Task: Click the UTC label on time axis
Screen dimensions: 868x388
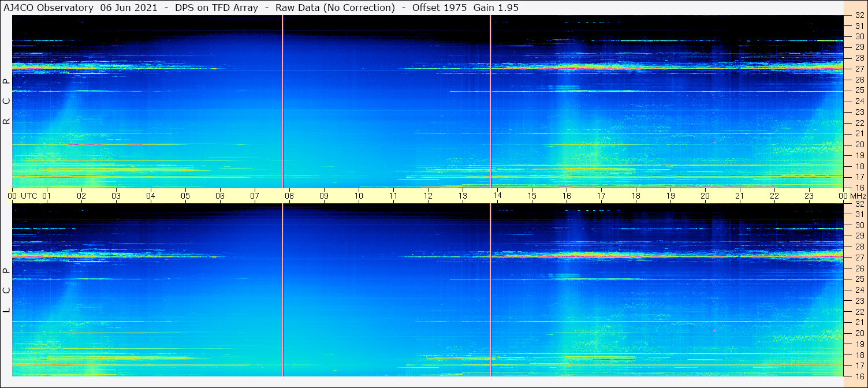Action: 29,196
